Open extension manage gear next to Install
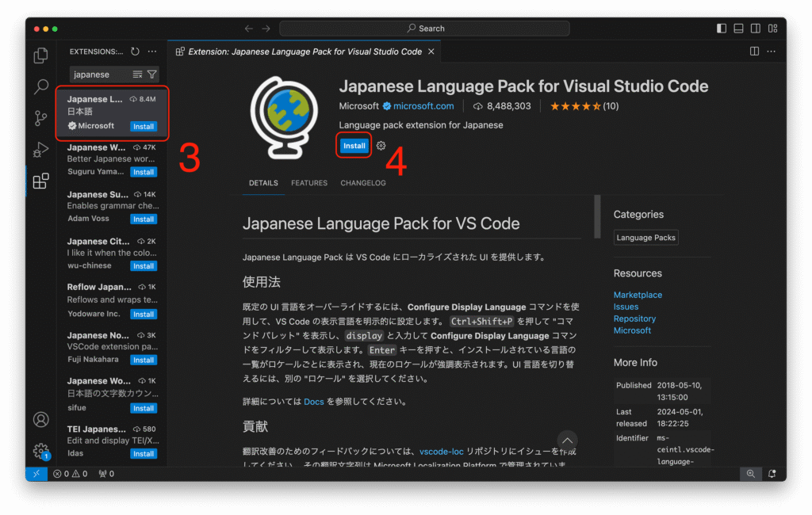The width and height of the screenshot is (812, 515). [381, 146]
